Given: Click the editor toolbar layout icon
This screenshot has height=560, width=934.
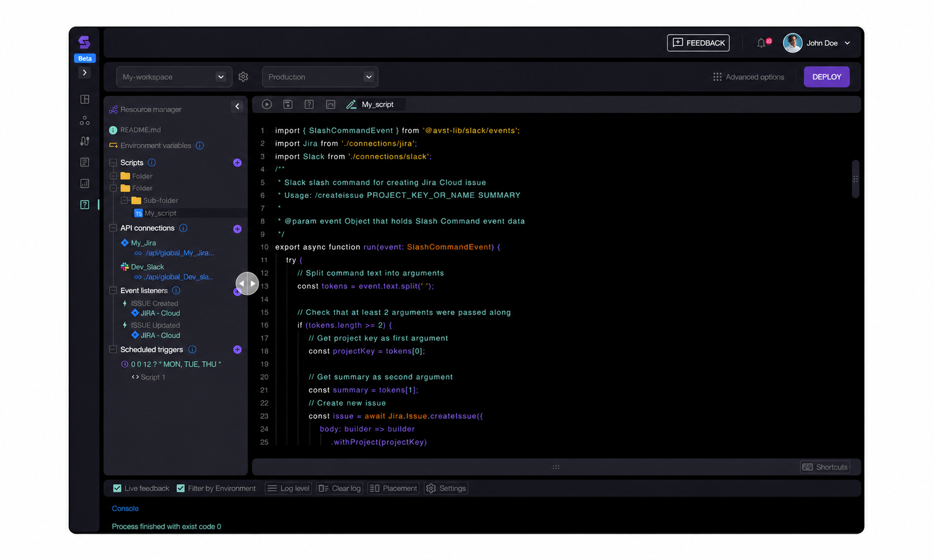Looking at the screenshot, I should click(331, 104).
